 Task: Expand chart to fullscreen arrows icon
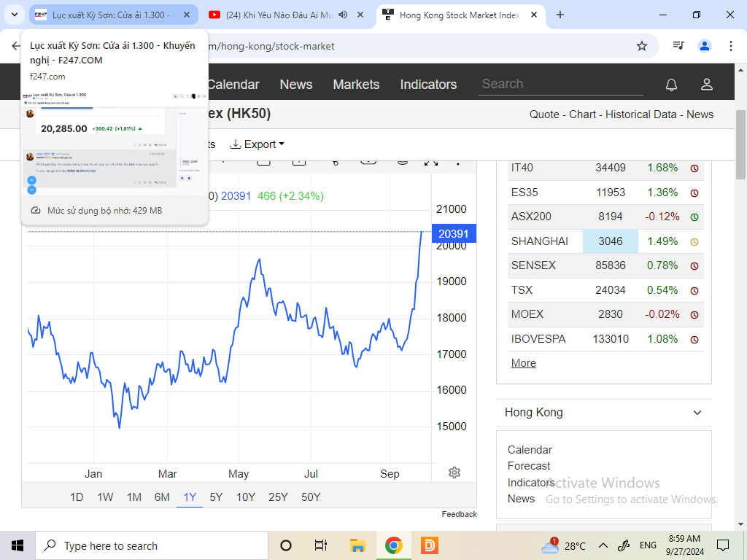click(430, 161)
